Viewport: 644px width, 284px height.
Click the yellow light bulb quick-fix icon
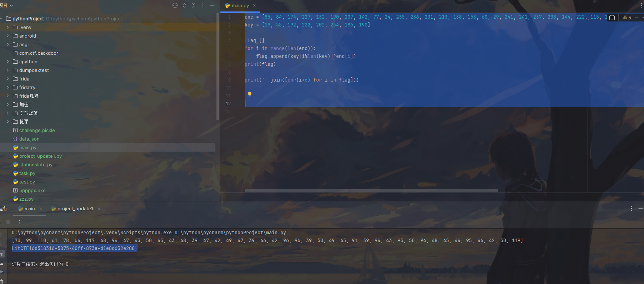click(x=250, y=94)
